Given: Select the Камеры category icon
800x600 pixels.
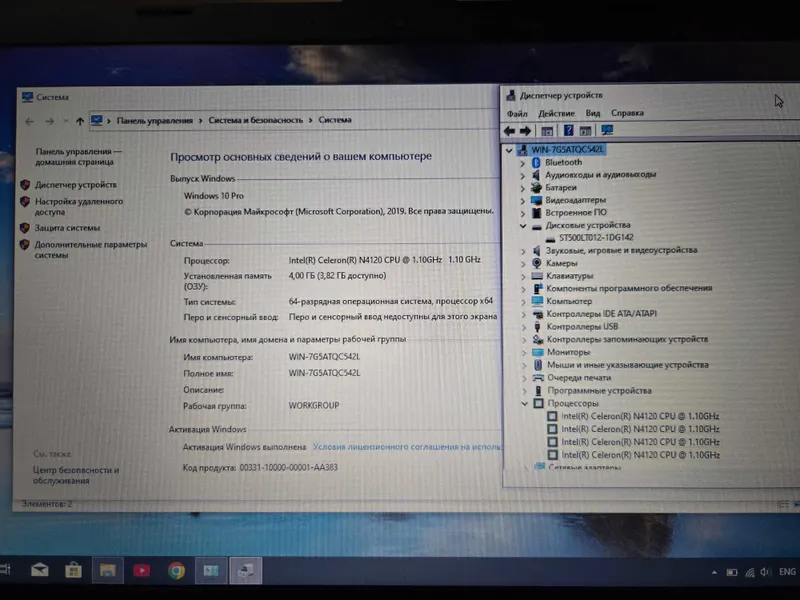Looking at the screenshot, I should click(536, 263).
